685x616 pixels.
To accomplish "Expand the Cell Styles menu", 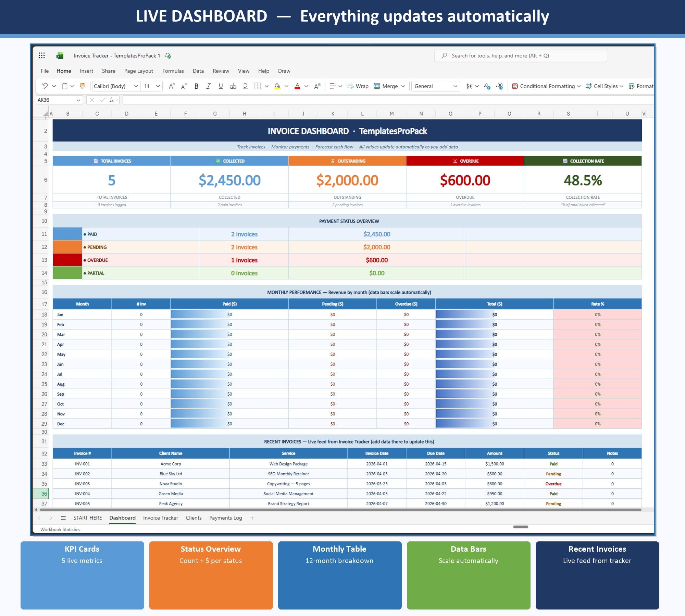I will click(621, 86).
